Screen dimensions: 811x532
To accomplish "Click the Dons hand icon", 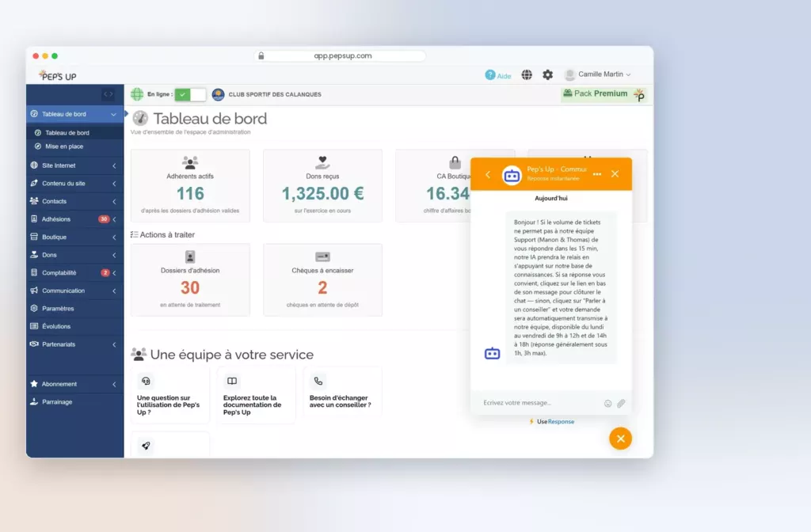I will coord(34,254).
